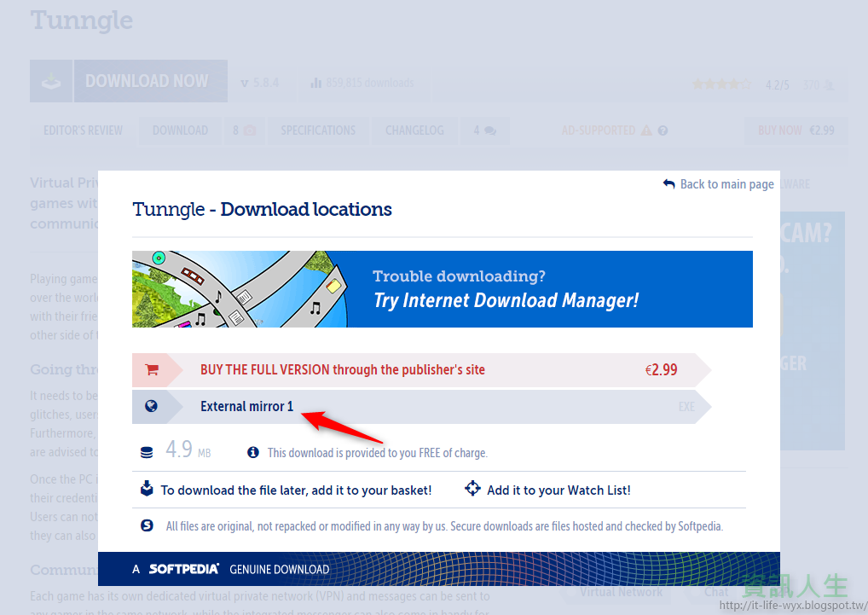Click the Ad-Supported help question icon
This screenshot has width=868, height=615.
pos(663,131)
